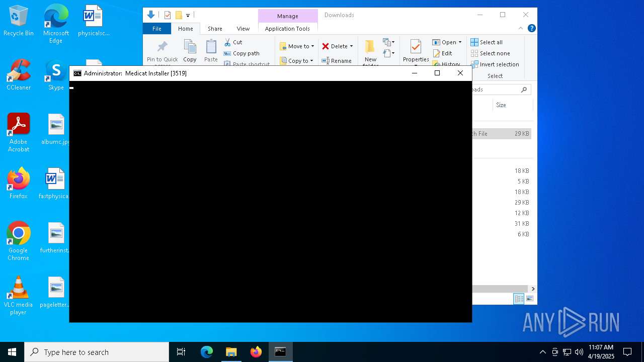
Task: Open Task View from the taskbar
Action: [x=181, y=352]
